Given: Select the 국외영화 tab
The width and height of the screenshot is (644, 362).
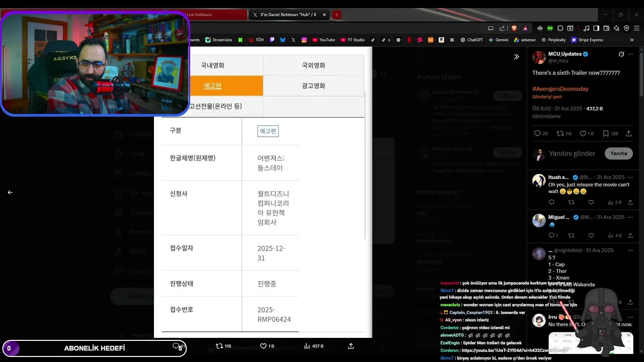Looking at the screenshot, I should [313, 65].
